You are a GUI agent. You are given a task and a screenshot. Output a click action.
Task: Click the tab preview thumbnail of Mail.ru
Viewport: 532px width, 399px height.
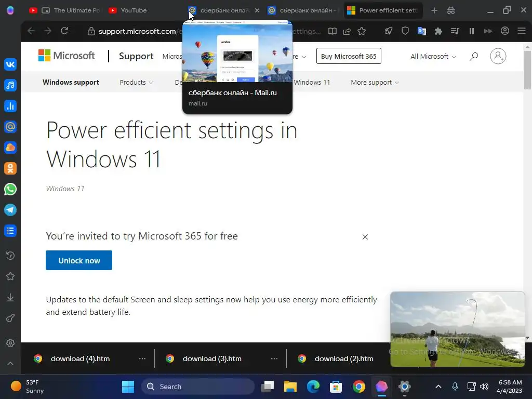coord(237,51)
